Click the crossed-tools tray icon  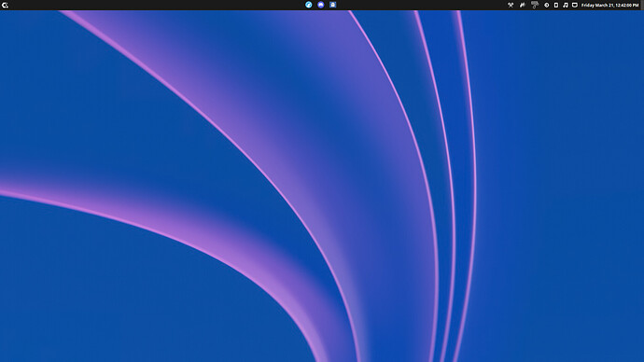[511, 6]
